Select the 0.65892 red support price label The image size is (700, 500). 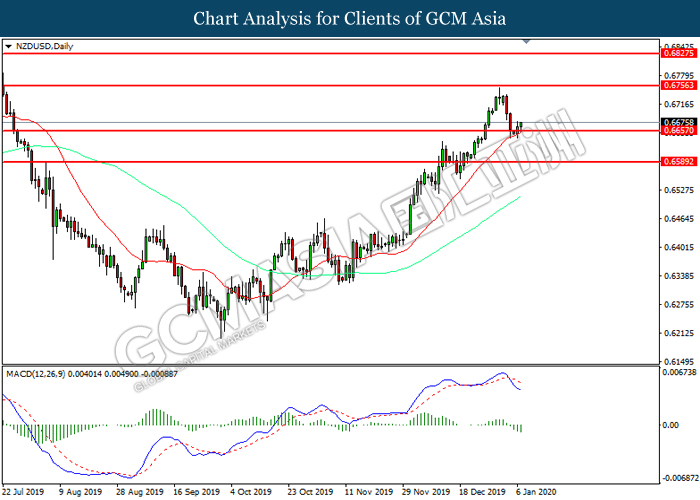[678, 161]
